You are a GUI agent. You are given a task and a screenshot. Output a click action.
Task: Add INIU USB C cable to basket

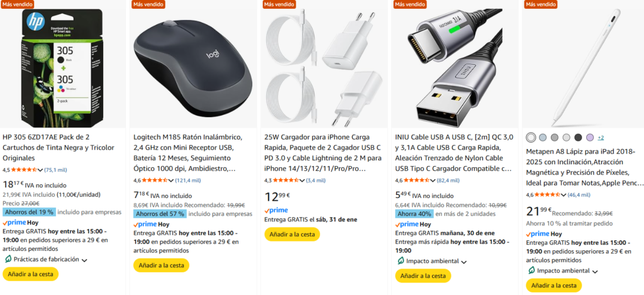[423, 276]
